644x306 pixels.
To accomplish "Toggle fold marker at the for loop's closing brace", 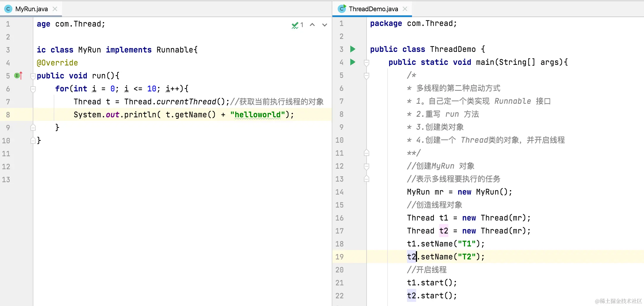I will (x=33, y=128).
